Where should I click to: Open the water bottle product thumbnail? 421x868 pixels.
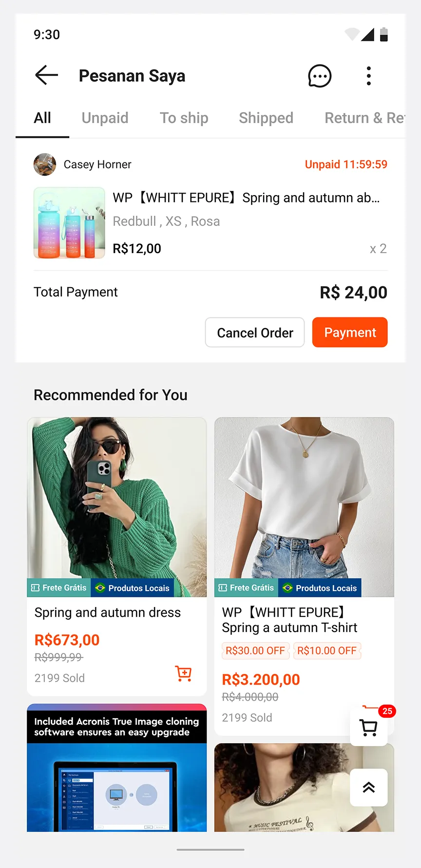pos(69,223)
